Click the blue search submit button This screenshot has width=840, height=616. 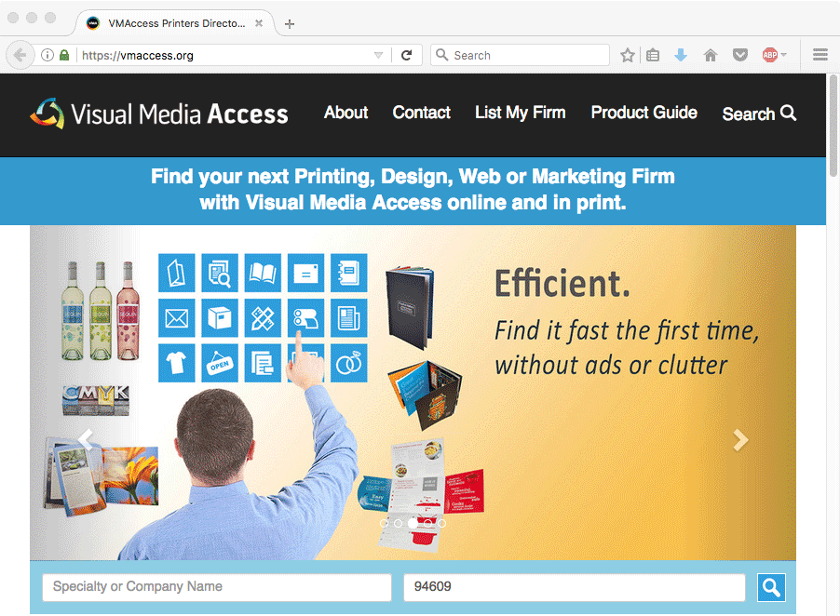[771, 588]
